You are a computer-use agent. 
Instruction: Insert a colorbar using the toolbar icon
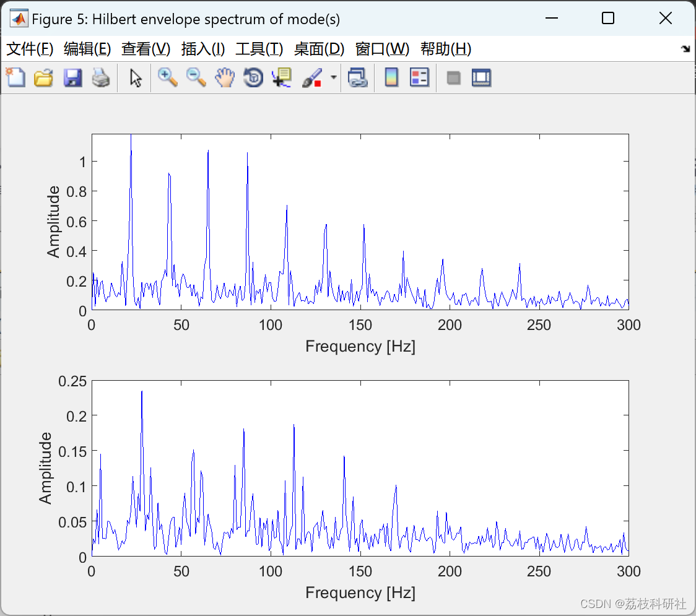391,77
